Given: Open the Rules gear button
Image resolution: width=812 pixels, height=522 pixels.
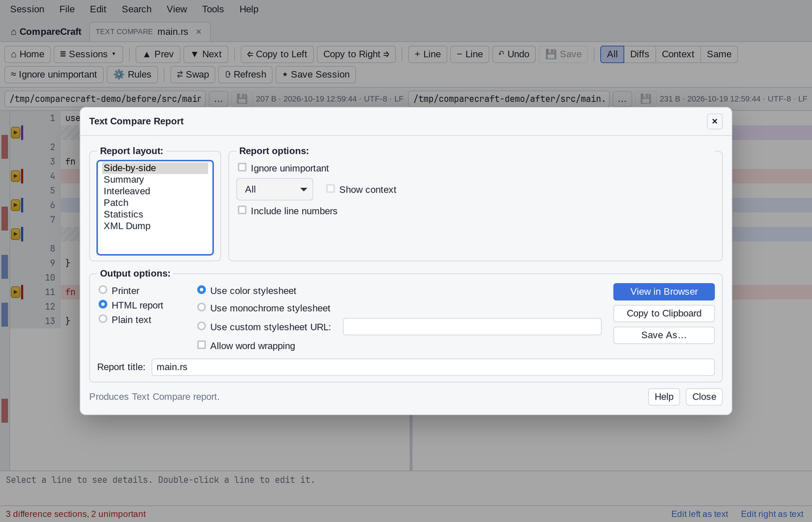Looking at the screenshot, I should tap(132, 74).
